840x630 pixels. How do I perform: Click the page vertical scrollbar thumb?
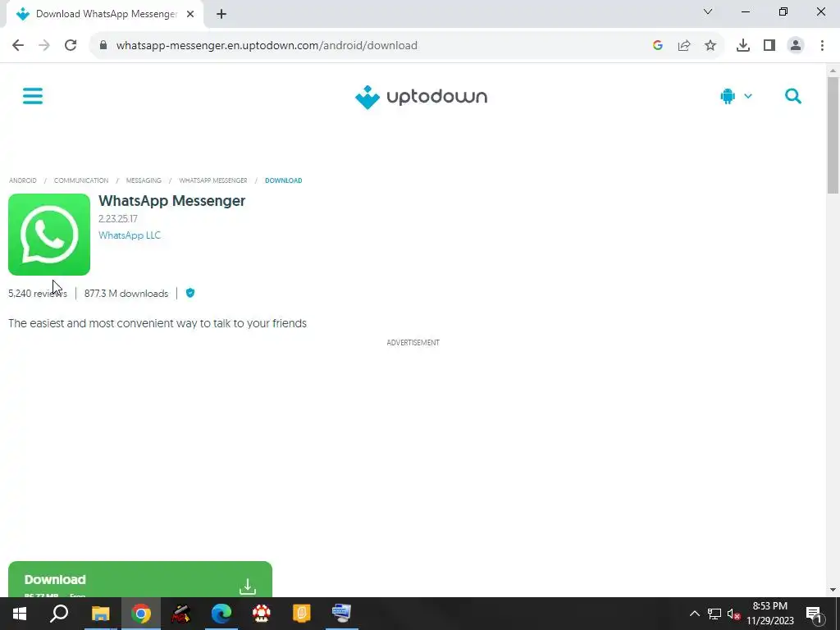click(833, 135)
